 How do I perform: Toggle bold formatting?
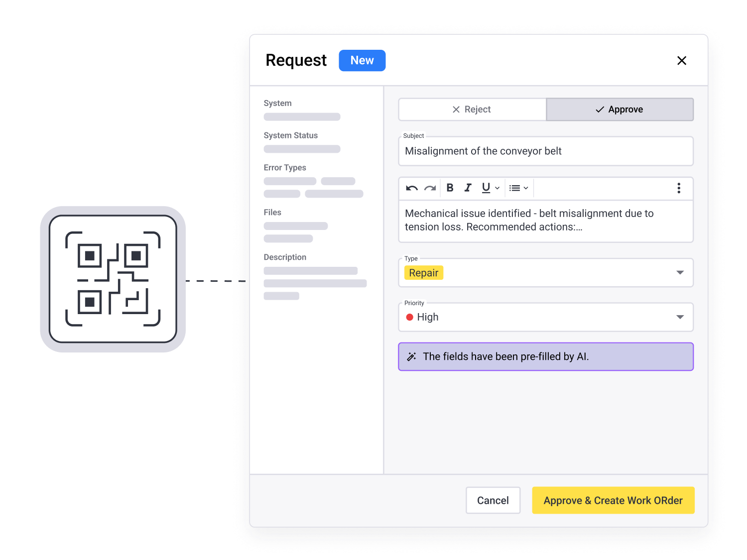tap(450, 188)
